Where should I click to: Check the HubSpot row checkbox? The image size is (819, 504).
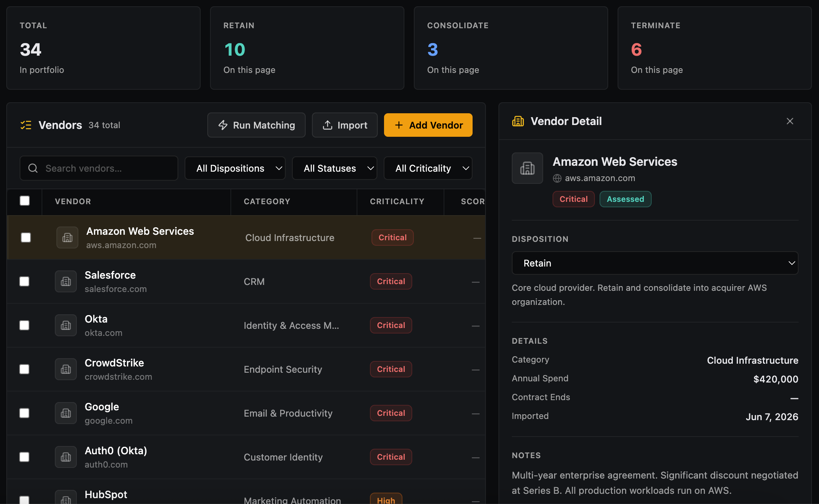[x=24, y=500]
